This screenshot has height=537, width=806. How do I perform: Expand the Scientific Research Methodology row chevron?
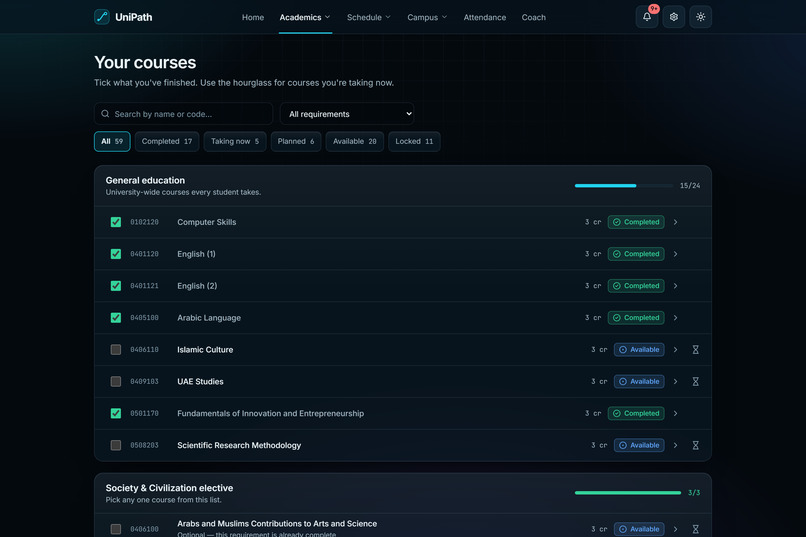(675, 445)
